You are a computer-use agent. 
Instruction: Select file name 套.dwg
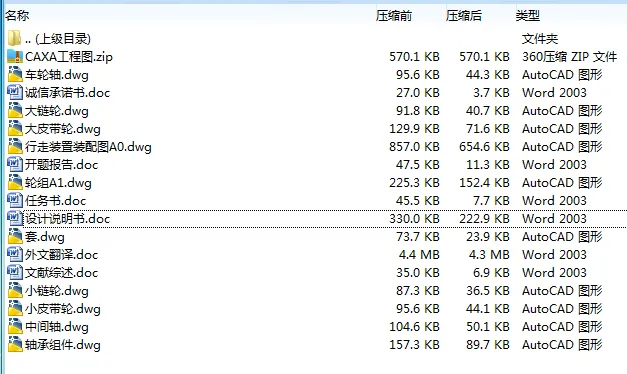(x=45, y=237)
